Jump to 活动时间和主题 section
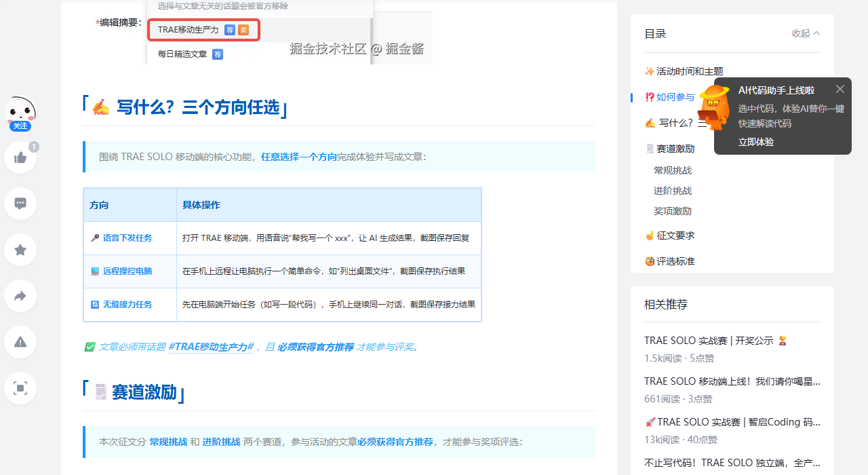This screenshot has height=475, width=868. 684,71
